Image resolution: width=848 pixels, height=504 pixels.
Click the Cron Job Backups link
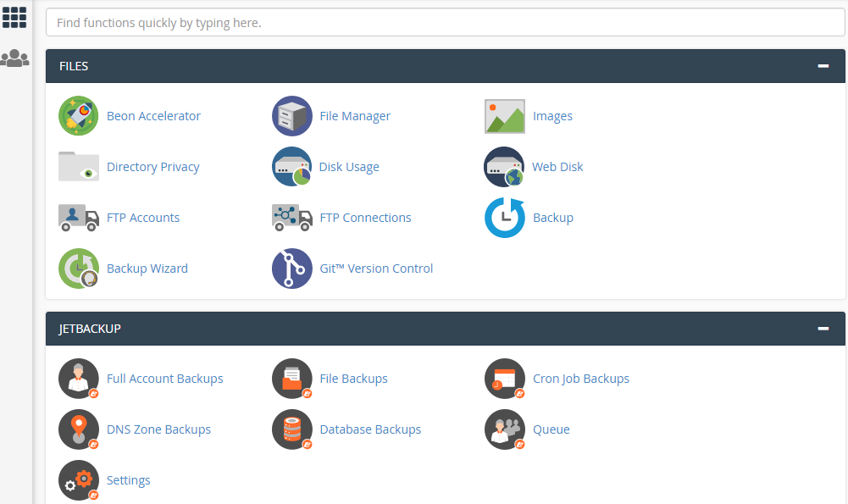tap(581, 379)
